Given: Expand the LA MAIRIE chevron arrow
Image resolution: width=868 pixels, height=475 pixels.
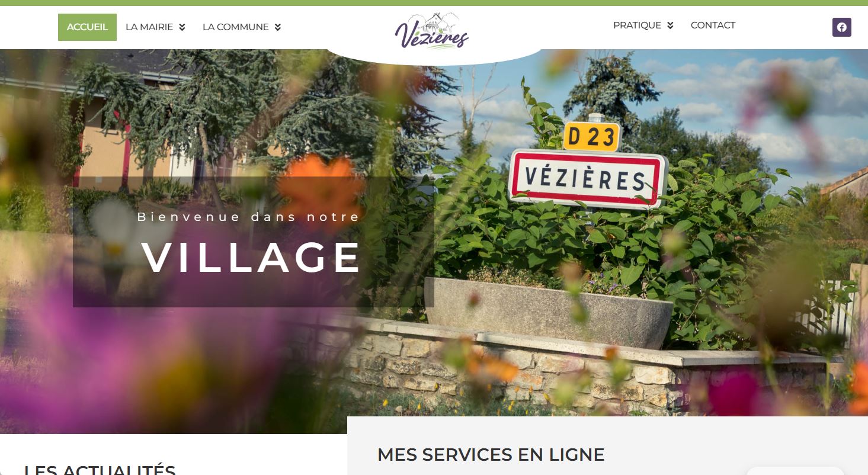Looking at the screenshot, I should 182,27.
